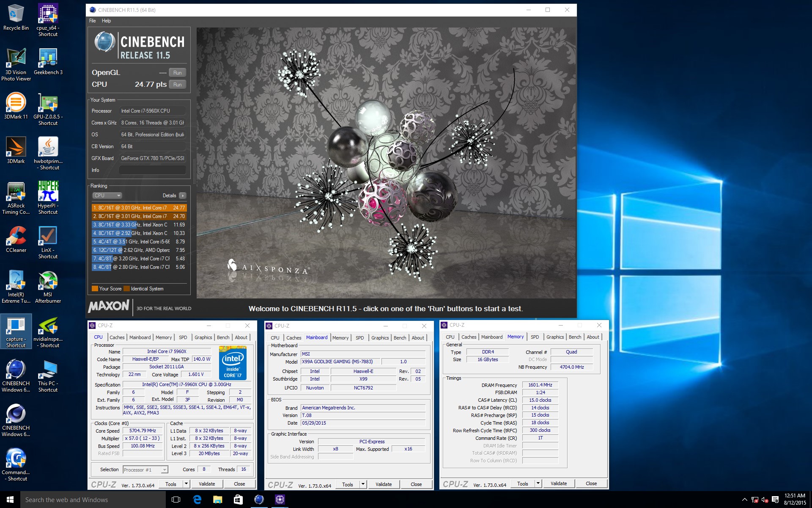Open the This PC shortcut icon

[x=48, y=375]
